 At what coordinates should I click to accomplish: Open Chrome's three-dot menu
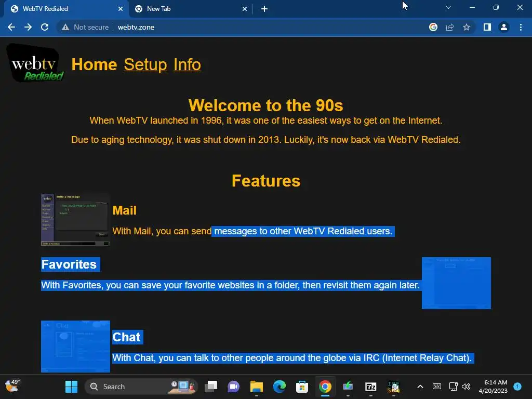click(521, 27)
